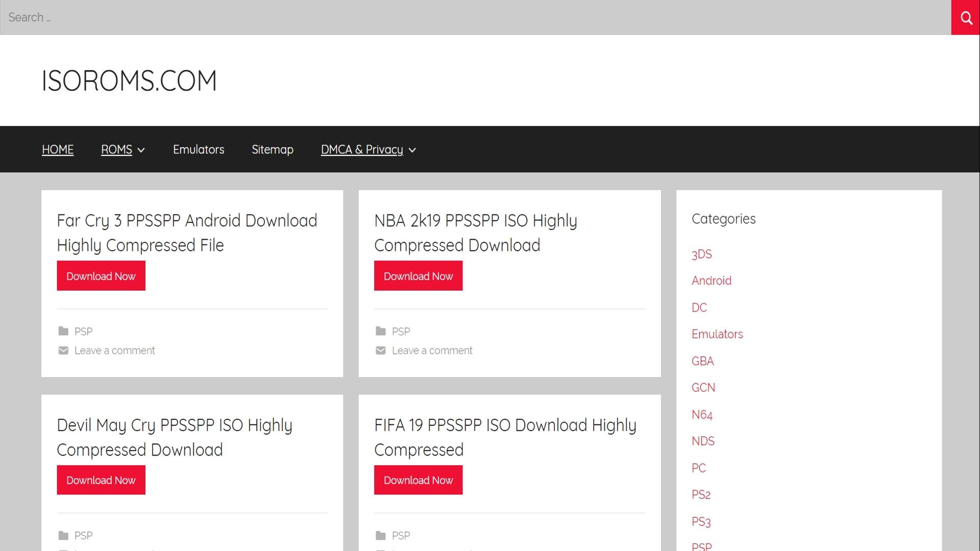Open the ROMS menu item
The image size is (980, 551).
click(x=116, y=149)
